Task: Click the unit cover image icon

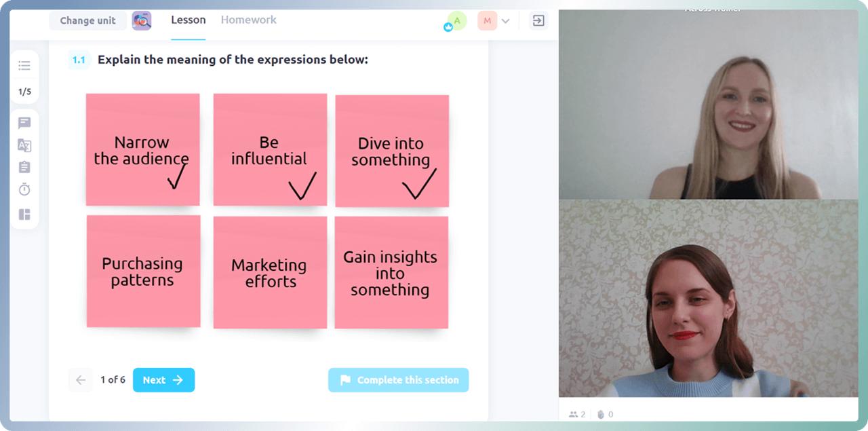Action: click(142, 20)
